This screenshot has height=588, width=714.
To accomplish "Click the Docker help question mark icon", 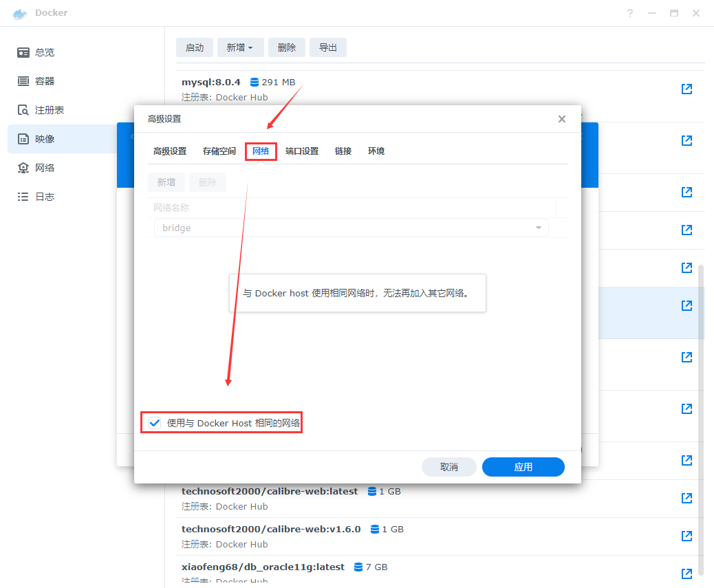I will coord(630,13).
